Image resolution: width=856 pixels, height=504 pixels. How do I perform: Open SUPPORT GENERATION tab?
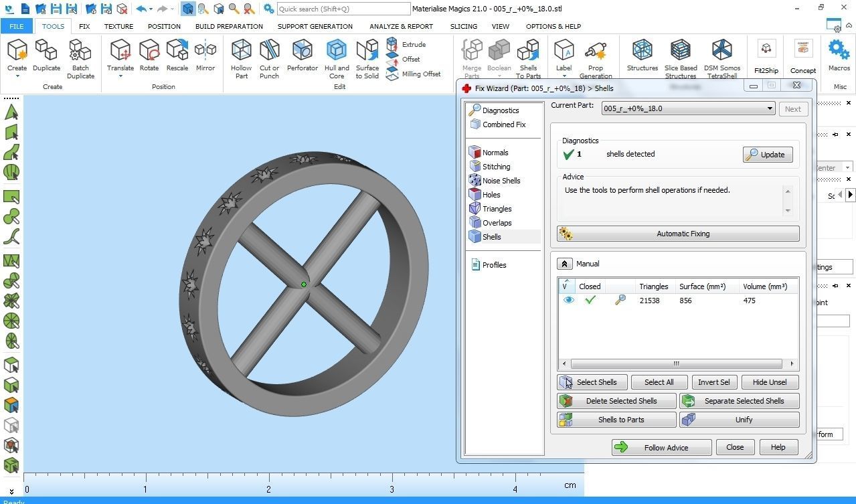[x=315, y=26]
